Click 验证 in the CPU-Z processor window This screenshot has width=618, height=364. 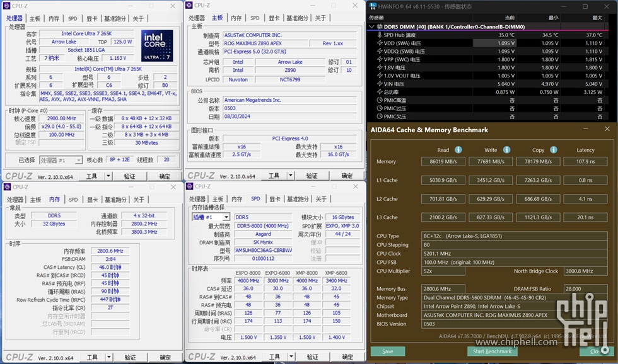[130, 176]
